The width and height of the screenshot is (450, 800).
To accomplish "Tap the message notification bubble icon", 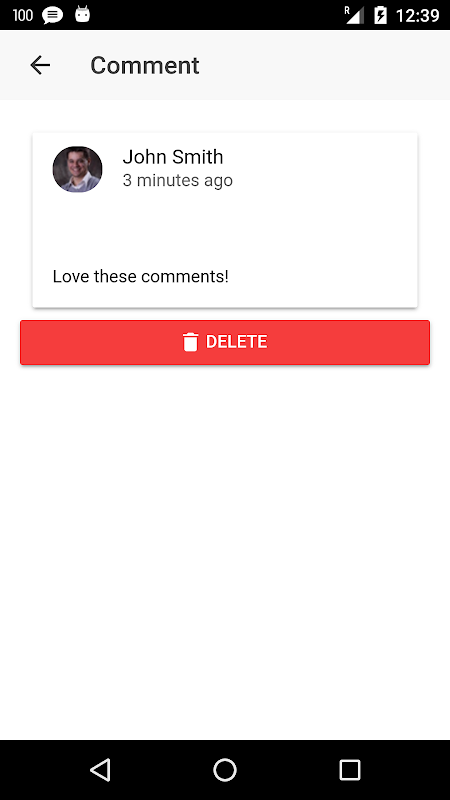I will click(53, 15).
